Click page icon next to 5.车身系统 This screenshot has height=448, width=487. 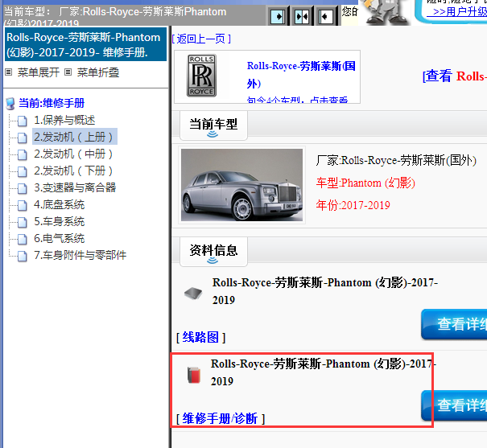[22, 222]
